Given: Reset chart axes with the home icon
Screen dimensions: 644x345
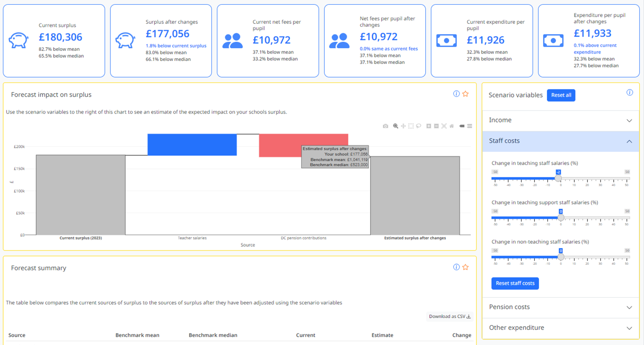Looking at the screenshot, I should point(452,126).
